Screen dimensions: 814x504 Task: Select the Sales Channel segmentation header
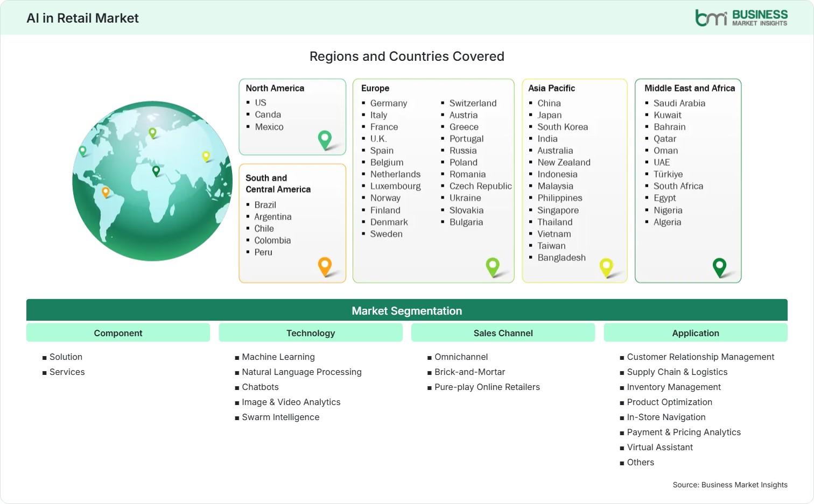tap(503, 333)
